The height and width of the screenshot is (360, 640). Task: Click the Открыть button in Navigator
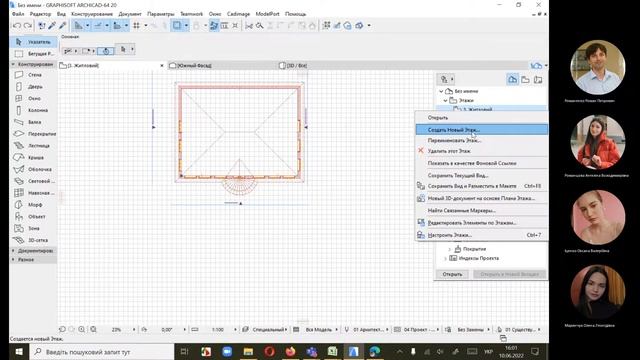click(x=452, y=274)
